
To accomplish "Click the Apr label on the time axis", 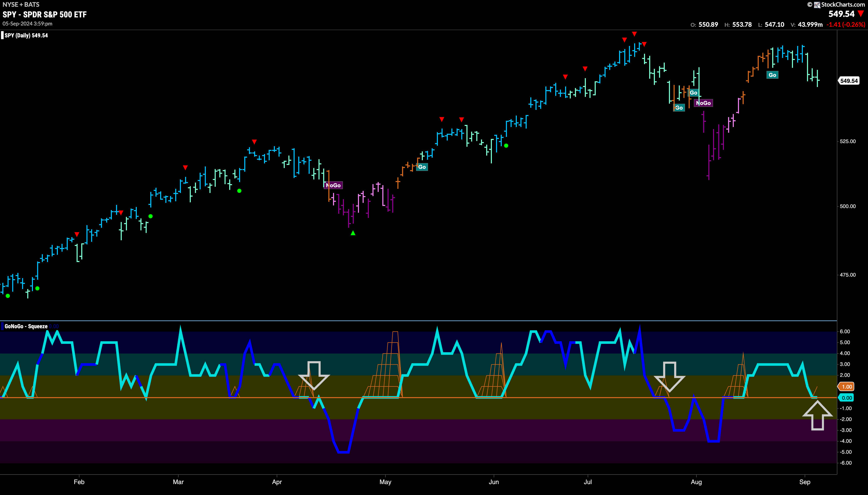I will point(277,482).
